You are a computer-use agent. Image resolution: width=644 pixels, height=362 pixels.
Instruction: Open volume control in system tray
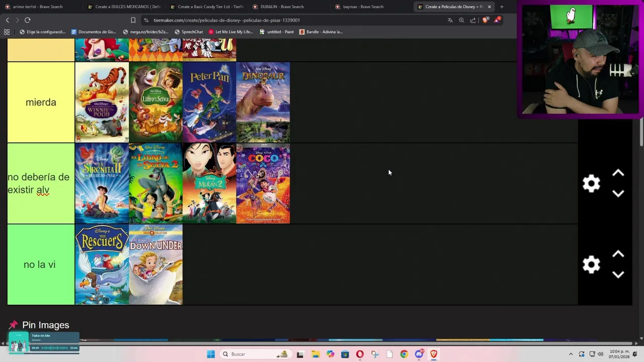click(600, 354)
